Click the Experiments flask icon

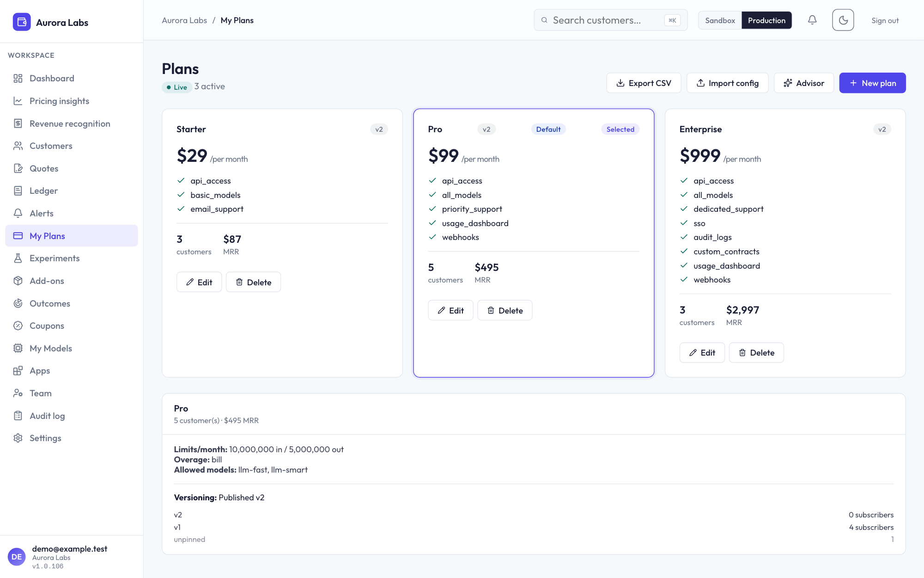tap(18, 258)
